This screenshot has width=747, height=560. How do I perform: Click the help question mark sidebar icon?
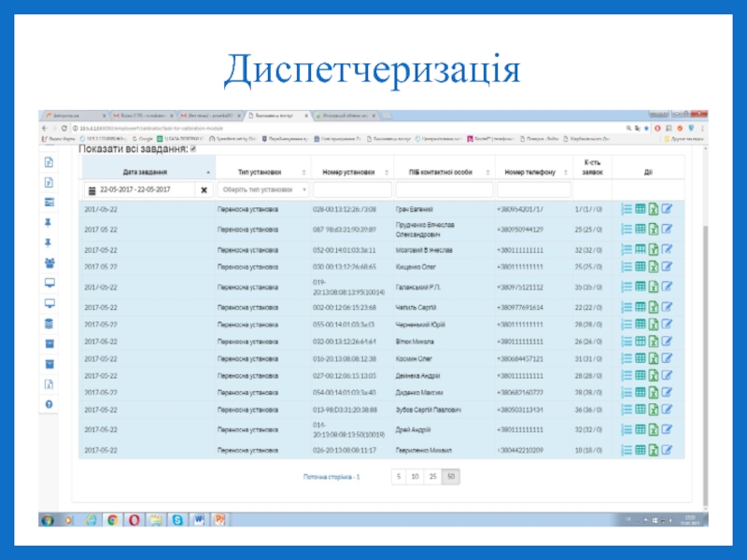pyautogui.click(x=49, y=404)
